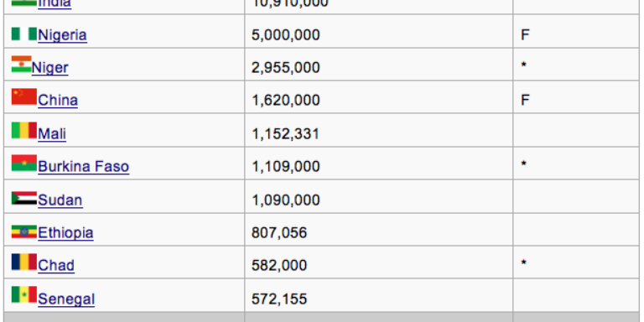Open the Nigeria link
The height and width of the screenshot is (322, 644).
pos(62,35)
